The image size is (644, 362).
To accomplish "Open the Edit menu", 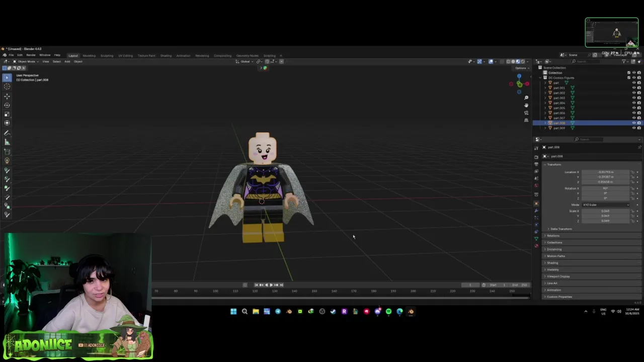I will coord(20,55).
